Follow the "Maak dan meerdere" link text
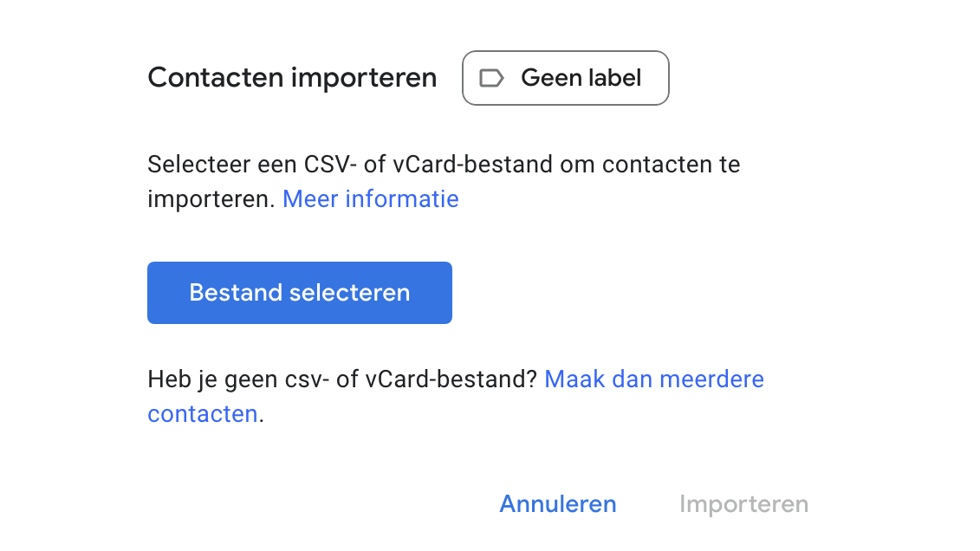Screen dimensions: 980x551 654,379
